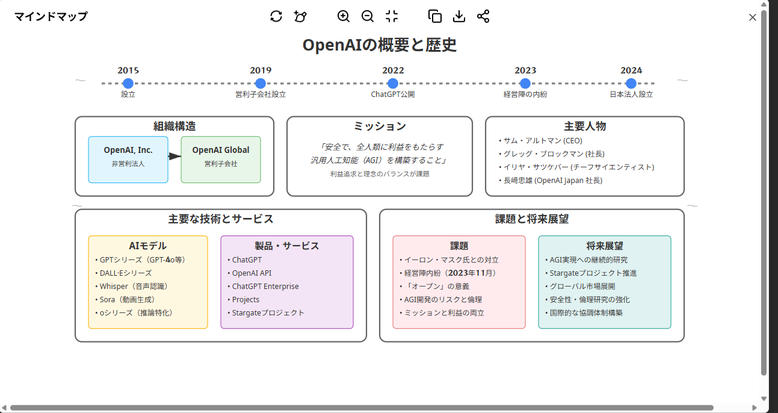Click the AI edit sparkle icon
The height and width of the screenshot is (413, 778).
300,16
